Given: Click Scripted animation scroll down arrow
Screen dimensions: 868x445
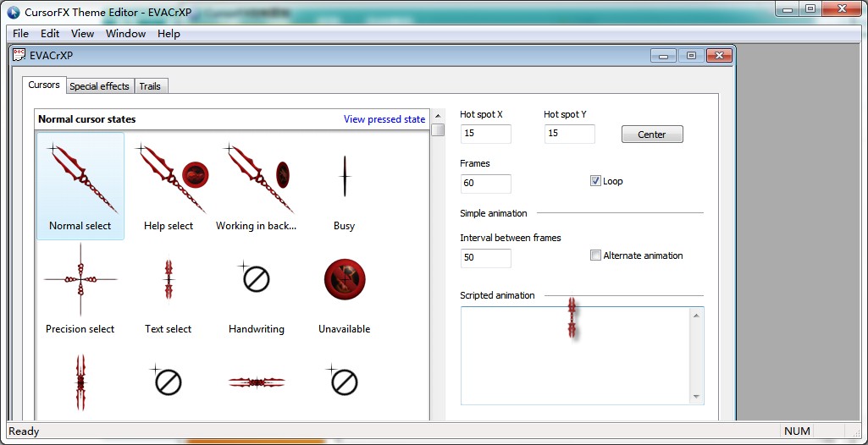Looking at the screenshot, I should [696, 397].
